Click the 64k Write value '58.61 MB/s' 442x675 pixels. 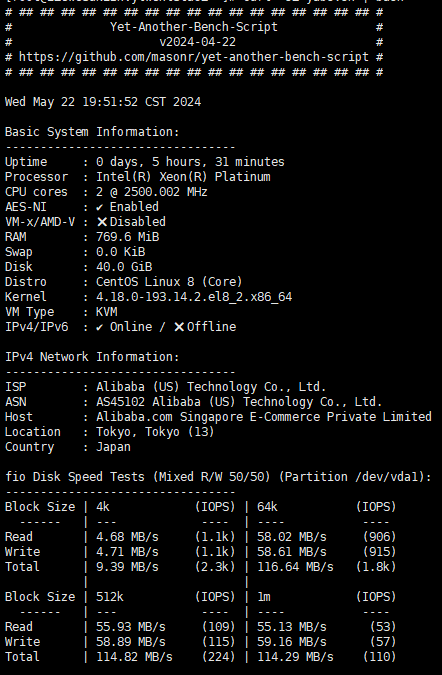tap(292, 552)
